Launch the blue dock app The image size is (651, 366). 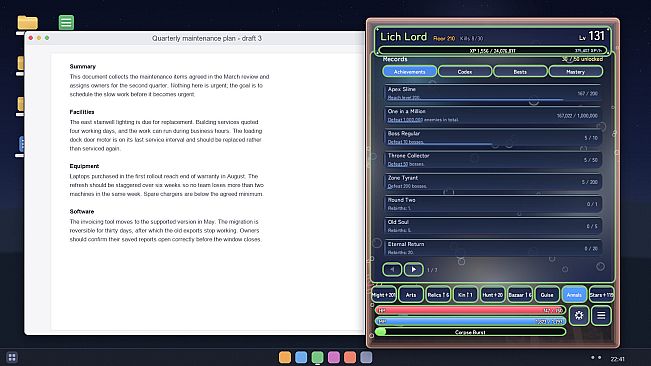pyautogui.click(x=301, y=357)
